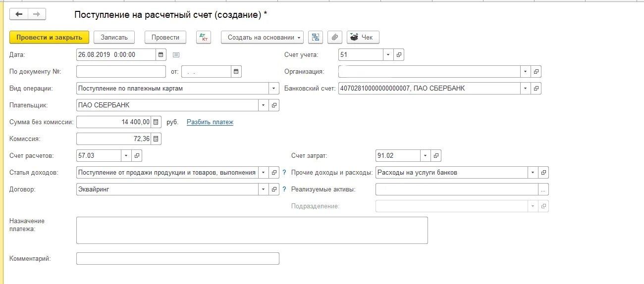Open the paperclip attached files icon
Image resolution: width=644 pixels, height=284 pixels.
click(x=335, y=37)
